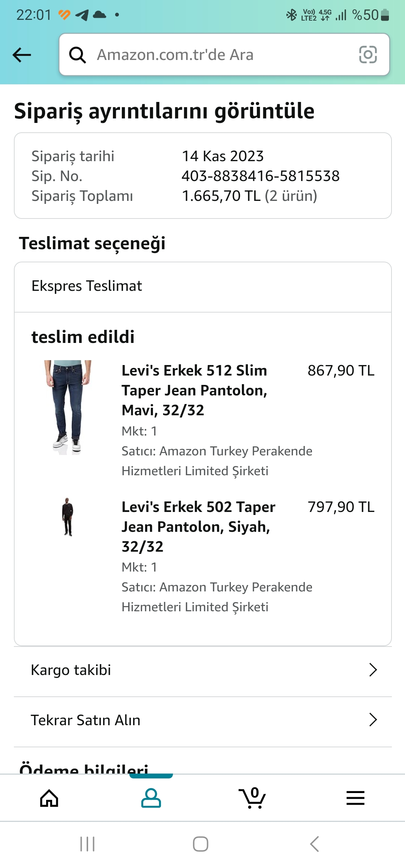The image size is (405, 868).
Task: Tap the Android recent apps button
Action: 87,844
